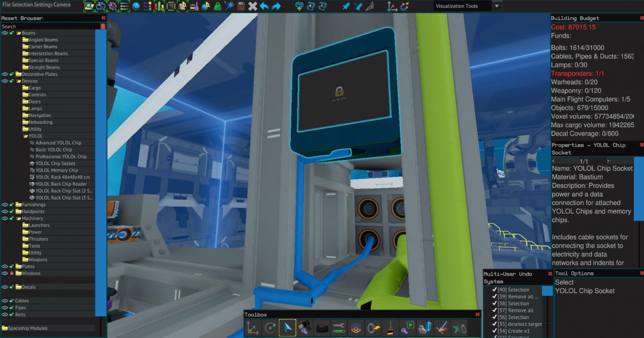
Task: Click the green weight icon in toolbar
Action: (x=217, y=6)
